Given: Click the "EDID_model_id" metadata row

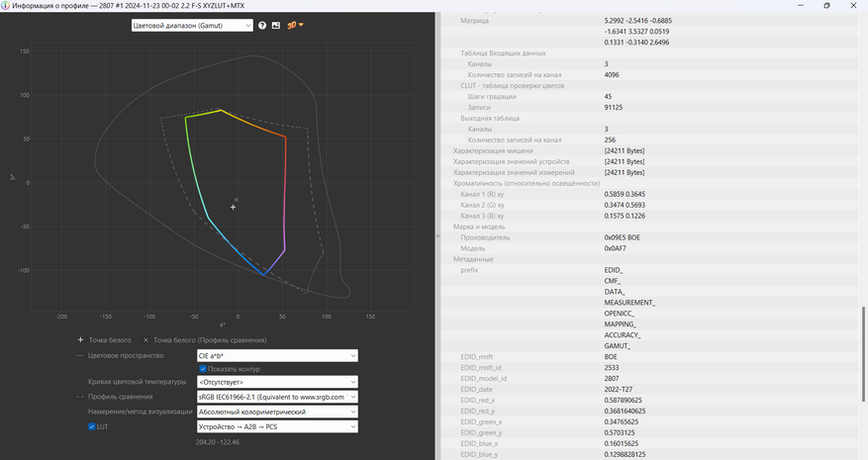Looking at the screenshot, I should [484, 378].
